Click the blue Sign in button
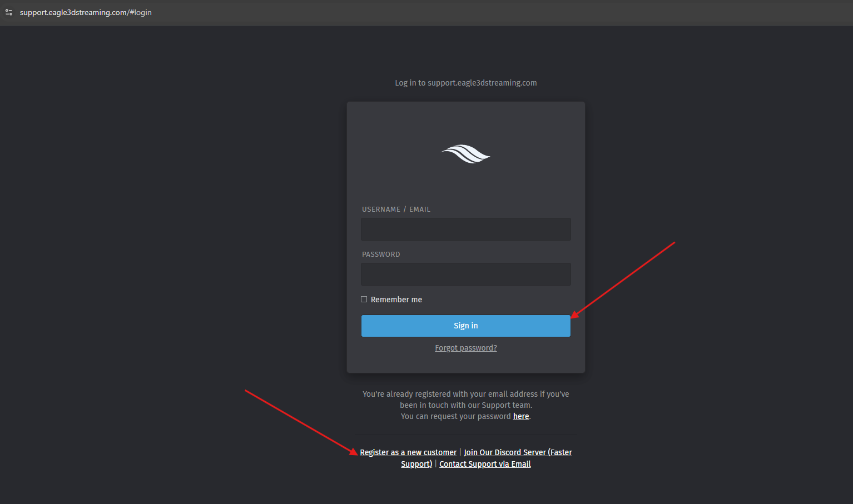 (466, 326)
